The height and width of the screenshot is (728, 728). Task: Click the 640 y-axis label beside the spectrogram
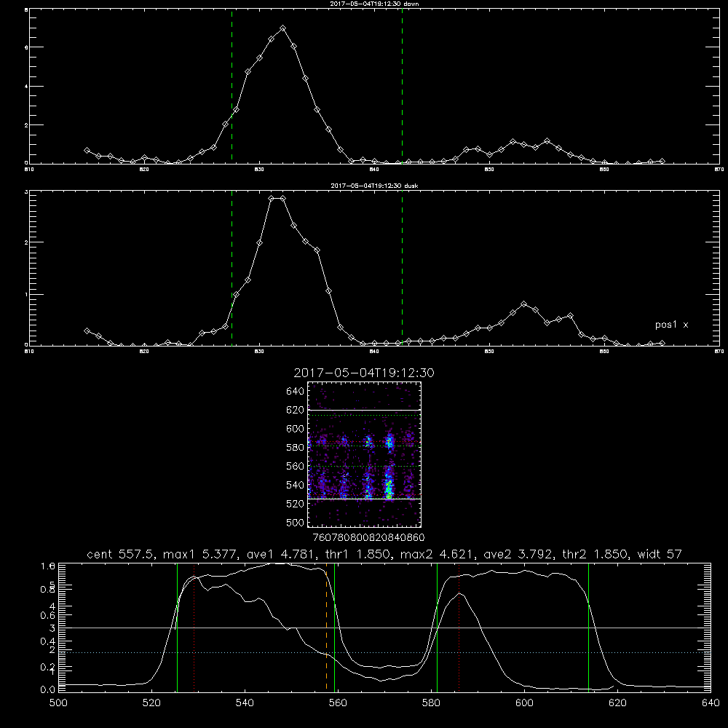(x=295, y=392)
